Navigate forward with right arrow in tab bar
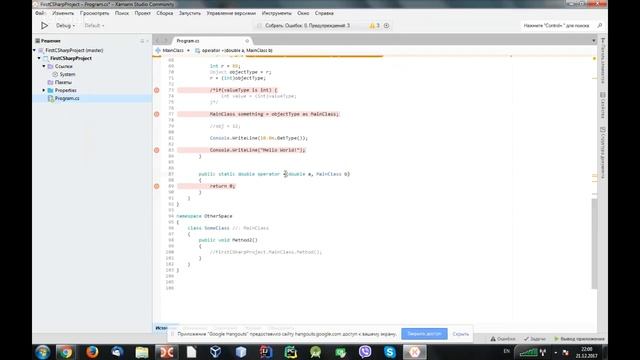The width and height of the screenshot is (640, 360). click(166, 41)
